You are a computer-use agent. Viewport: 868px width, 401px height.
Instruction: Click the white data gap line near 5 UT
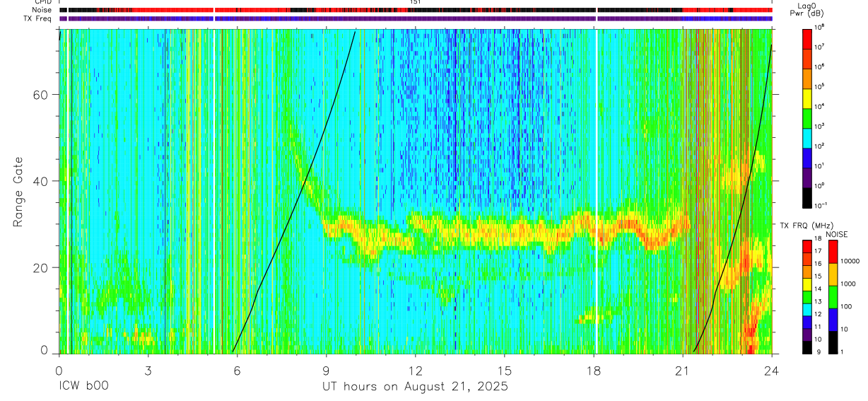[213, 191]
